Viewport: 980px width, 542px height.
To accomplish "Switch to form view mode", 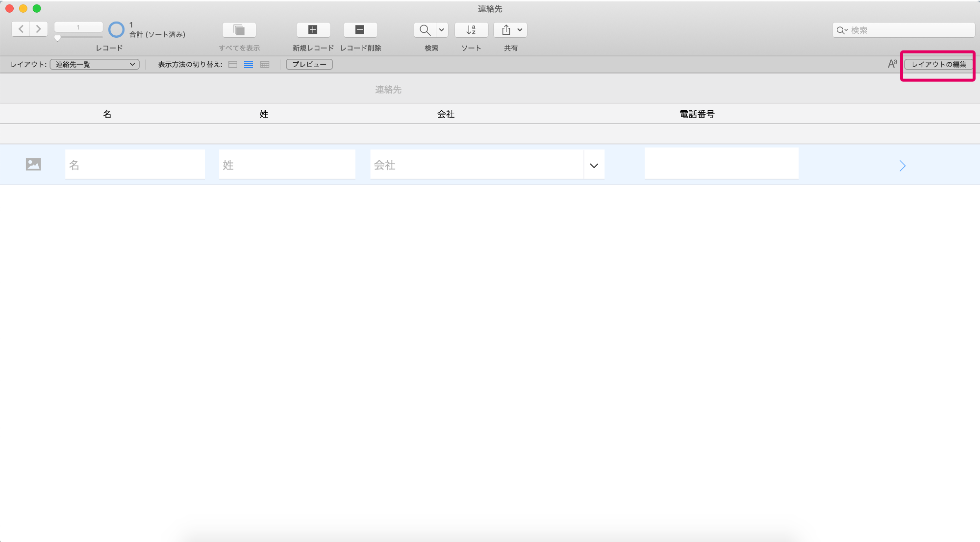I will pyautogui.click(x=233, y=64).
